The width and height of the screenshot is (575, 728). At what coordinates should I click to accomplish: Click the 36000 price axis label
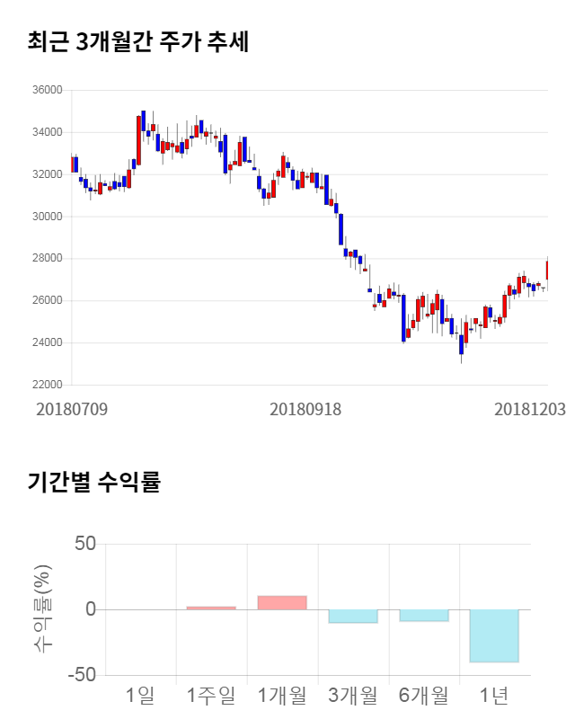point(46,90)
